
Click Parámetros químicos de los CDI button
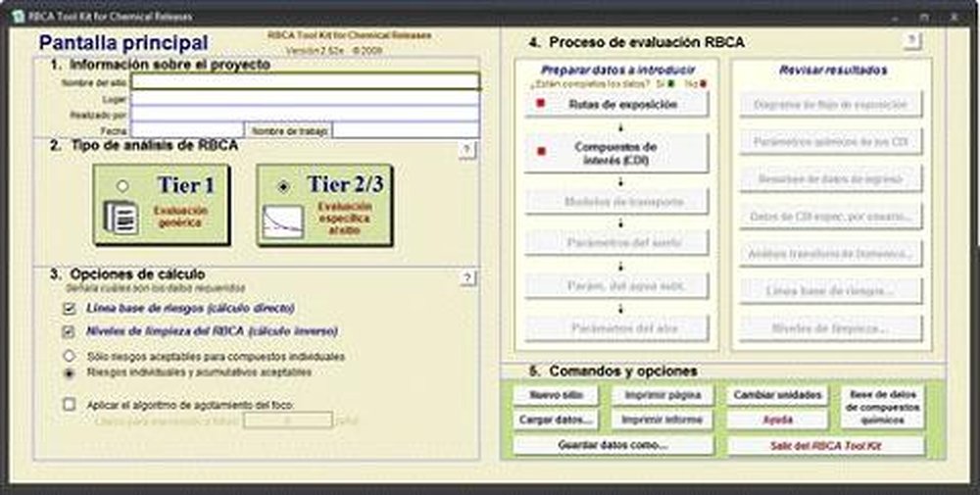(x=831, y=142)
